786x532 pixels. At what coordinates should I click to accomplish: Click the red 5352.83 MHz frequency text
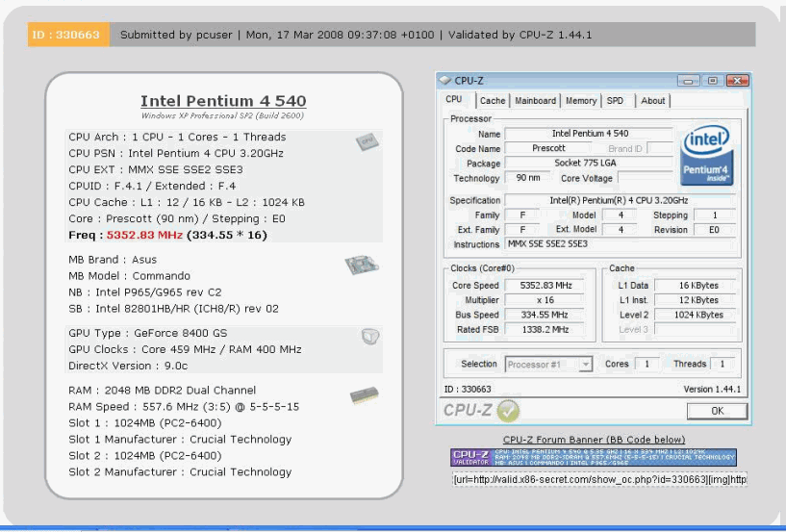[x=144, y=235]
